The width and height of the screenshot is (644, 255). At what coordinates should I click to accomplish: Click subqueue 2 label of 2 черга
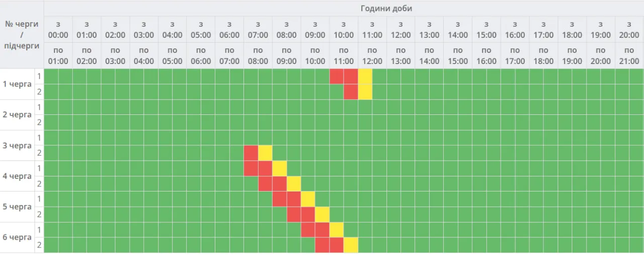[39, 122]
